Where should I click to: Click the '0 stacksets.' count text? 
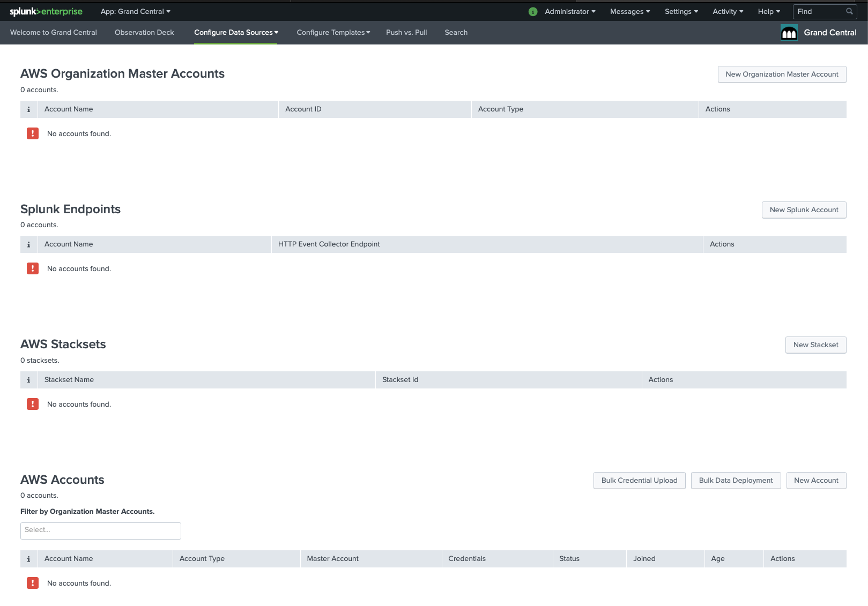(x=40, y=361)
